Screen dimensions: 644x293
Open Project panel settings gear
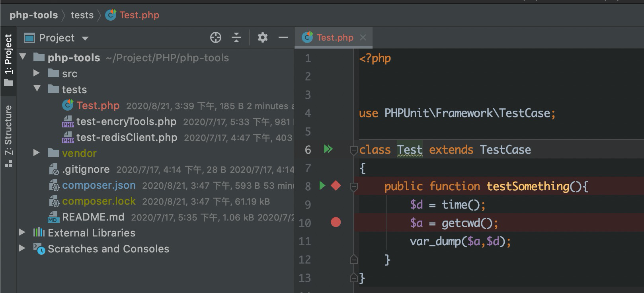click(x=262, y=38)
